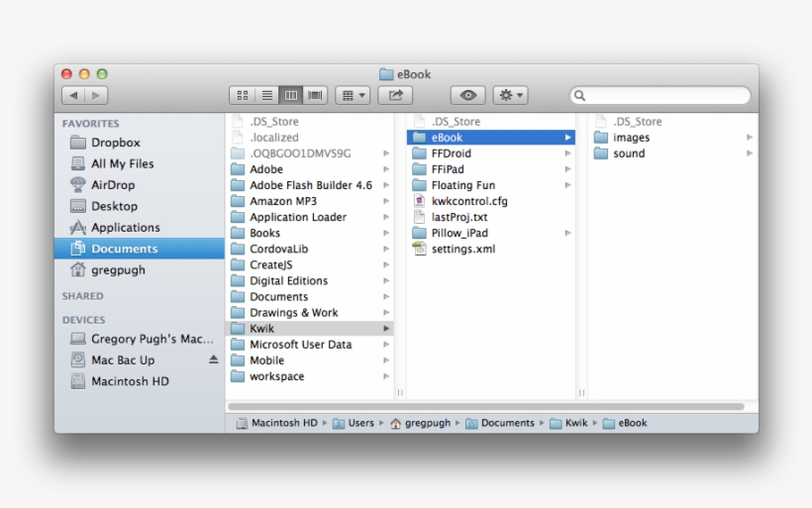Open the Arrange items dropdown
The image size is (812, 508).
click(352, 95)
